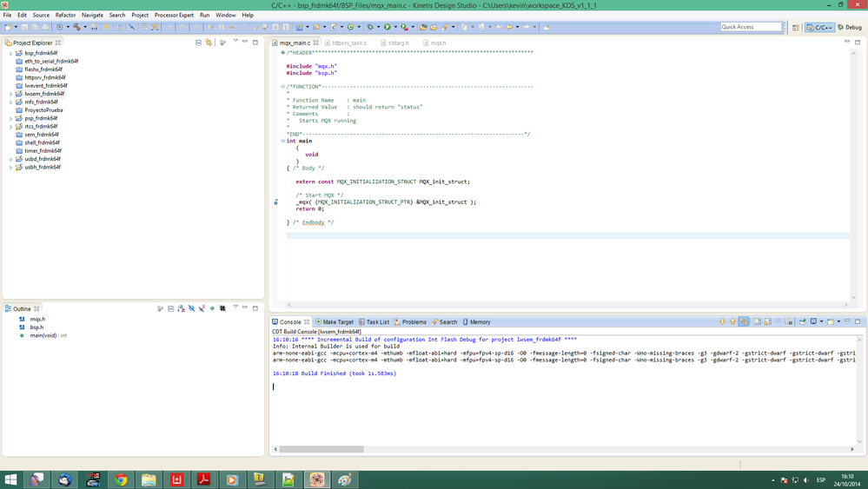Viewport: 868px width, 489px height.
Task: Open Google Chrome from taskbar
Action: tap(121, 479)
